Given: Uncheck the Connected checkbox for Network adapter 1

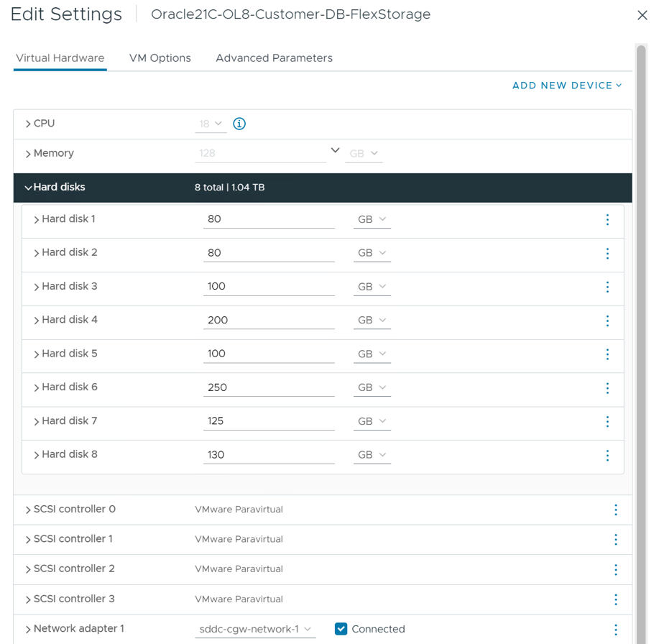Looking at the screenshot, I should pyautogui.click(x=341, y=629).
